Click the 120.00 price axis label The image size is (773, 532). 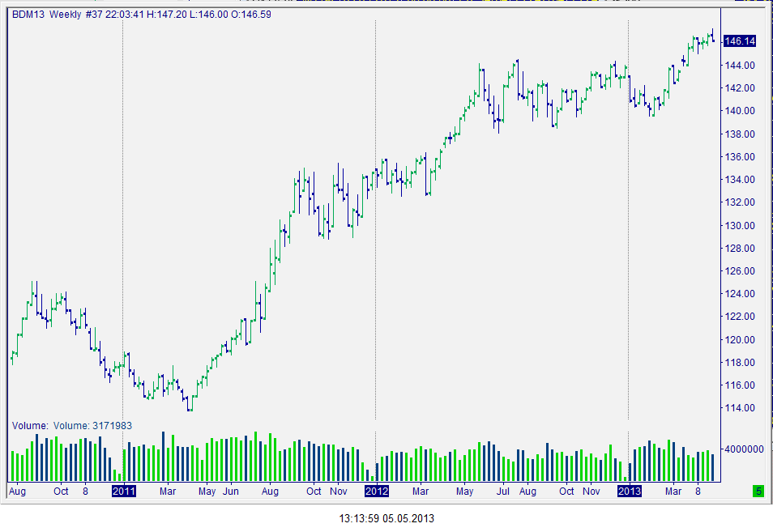click(740, 339)
